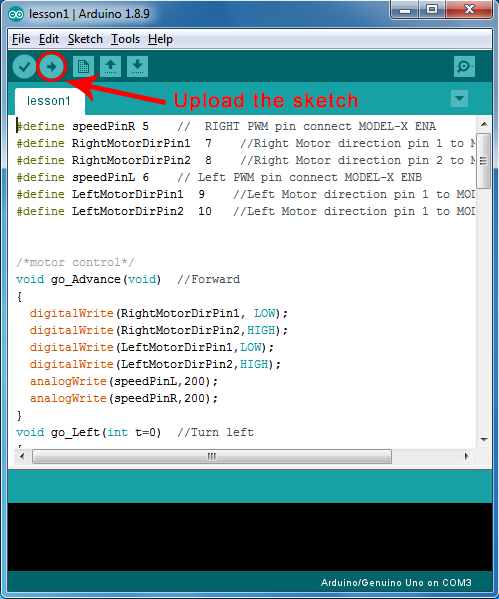499x599 pixels.
Task: Open the Help menu
Action: click(160, 39)
